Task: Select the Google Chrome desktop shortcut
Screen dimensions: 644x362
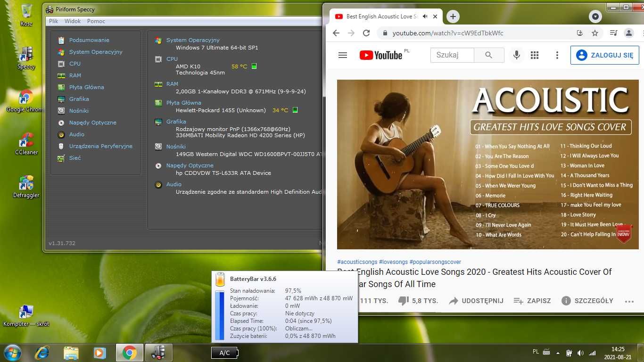Action: click(25, 101)
